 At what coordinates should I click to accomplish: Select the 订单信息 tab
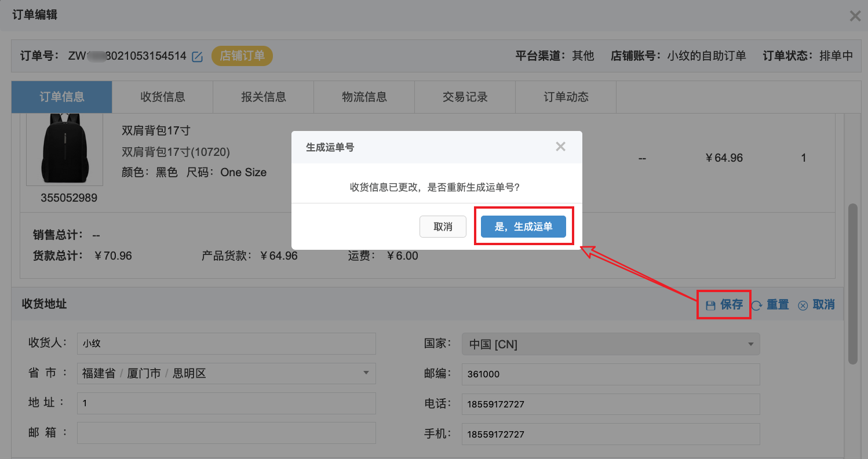61,97
